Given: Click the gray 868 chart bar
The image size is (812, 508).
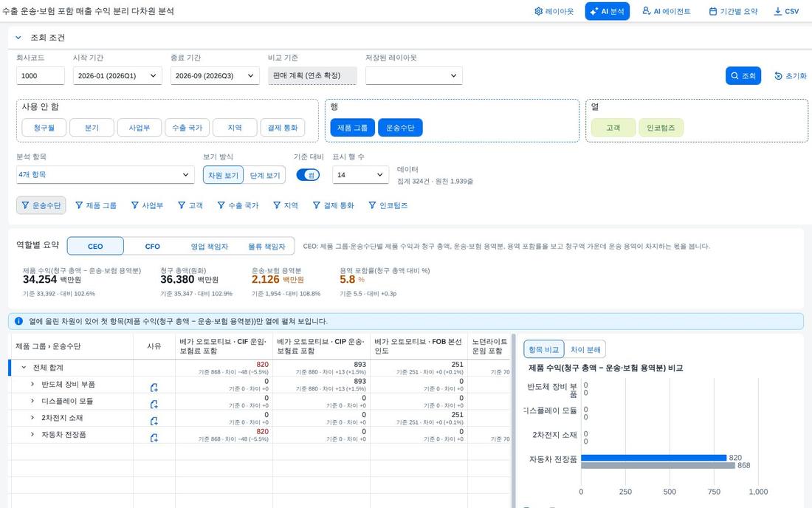Looking at the screenshot, I should [x=658, y=465].
